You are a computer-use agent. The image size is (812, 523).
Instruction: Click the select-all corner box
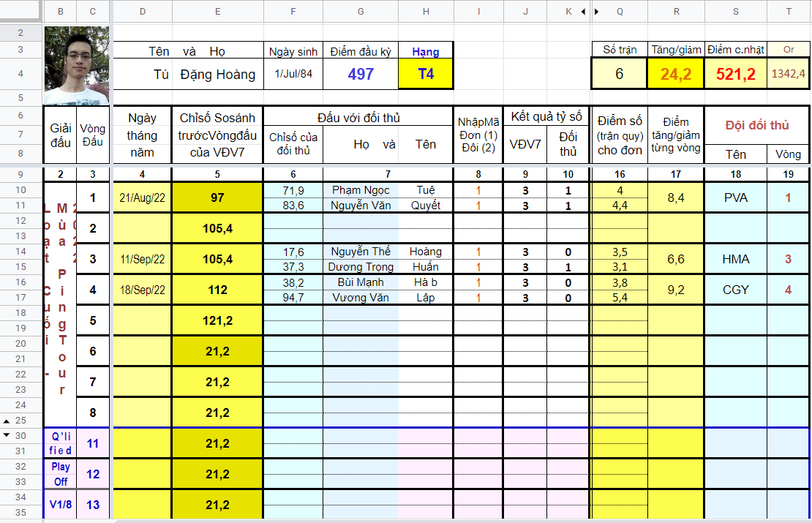click(x=20, y=10)
